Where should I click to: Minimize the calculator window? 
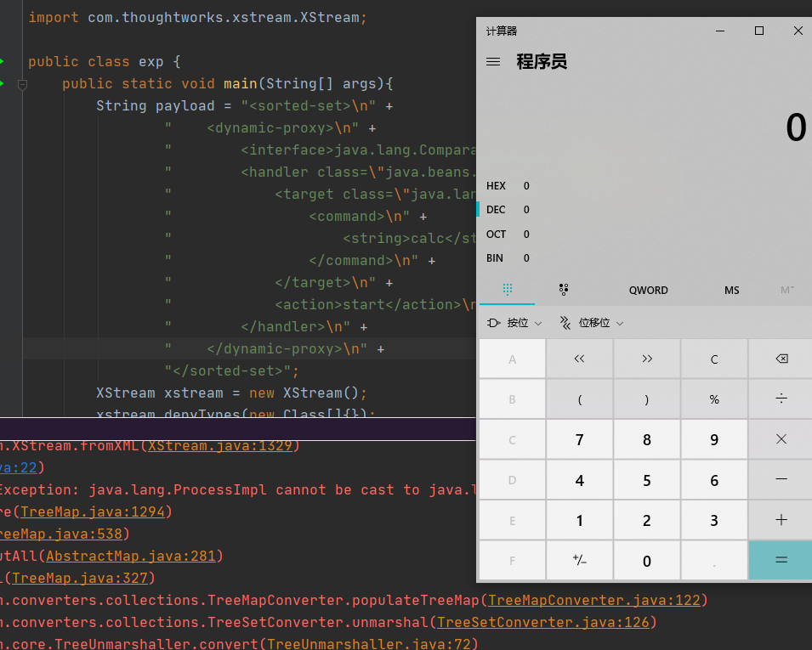tap(720, 31)
